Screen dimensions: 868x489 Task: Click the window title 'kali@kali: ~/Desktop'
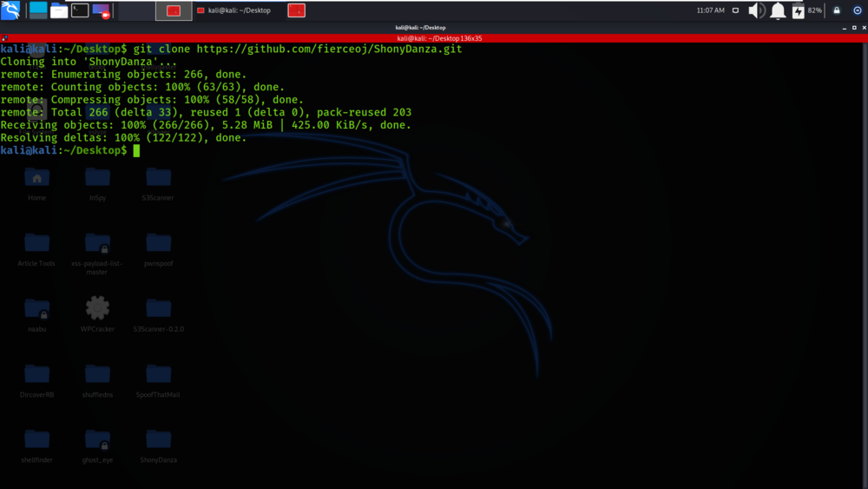pos(421,28)
